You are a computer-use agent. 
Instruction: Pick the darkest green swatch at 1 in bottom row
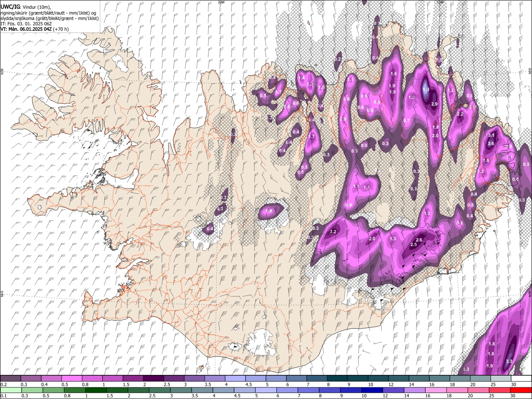tap(95, 390)
